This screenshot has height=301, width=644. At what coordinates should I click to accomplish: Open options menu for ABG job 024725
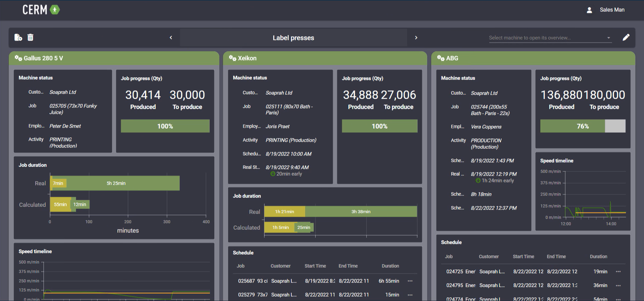(x=618, y=271)
